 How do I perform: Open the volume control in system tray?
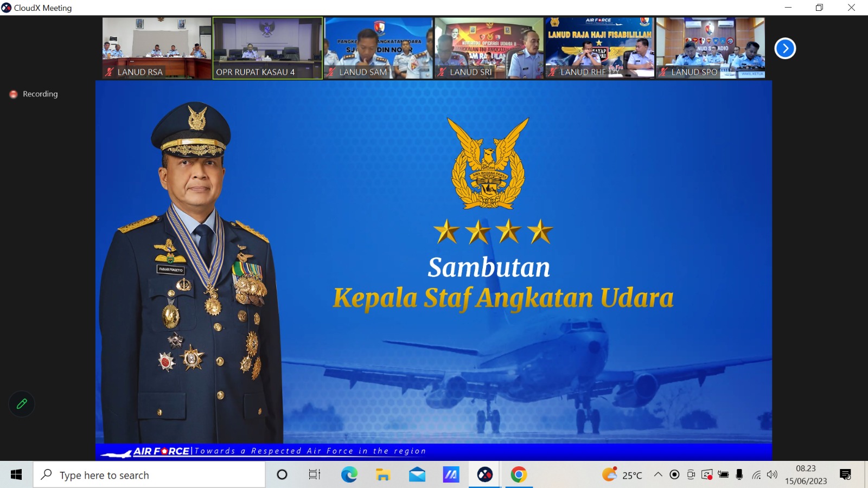coord(772,475)
